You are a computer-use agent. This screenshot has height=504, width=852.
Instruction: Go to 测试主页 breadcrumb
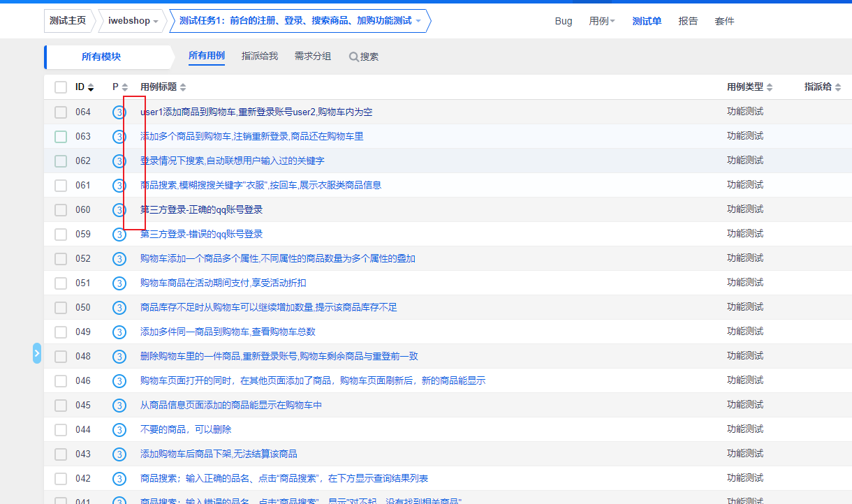point(68,21)
